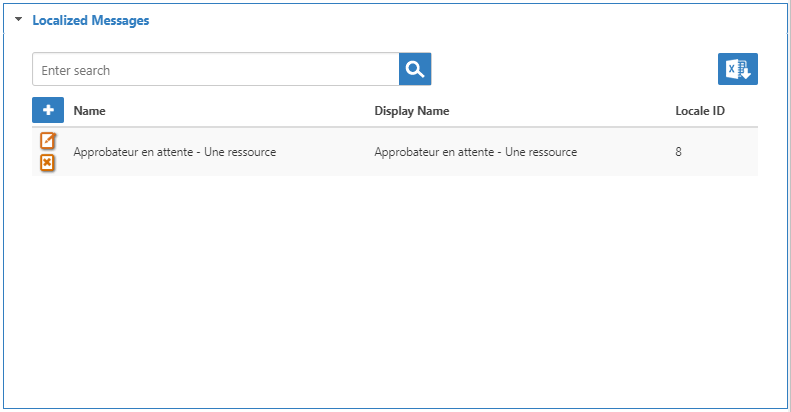
Task: Click the orange X remove icon
Action: coord(47,163)
